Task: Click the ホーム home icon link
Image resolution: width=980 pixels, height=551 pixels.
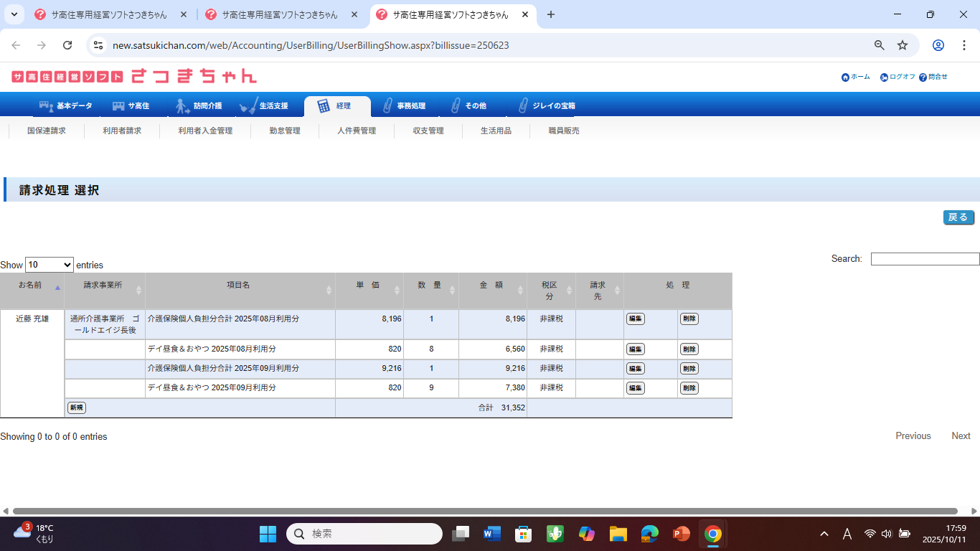Action: 845,77
